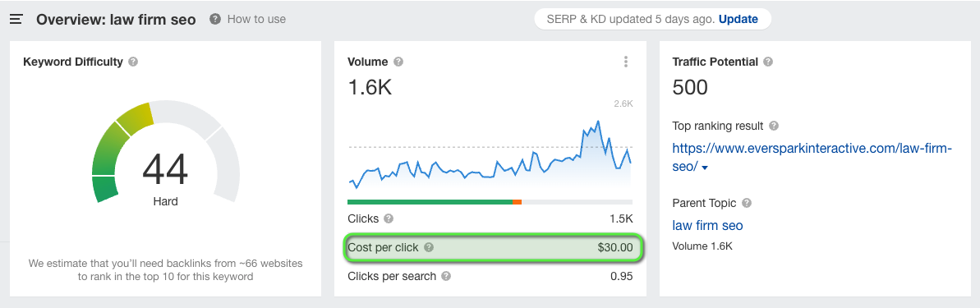Image resolution: width=980 pixels, height=308 pixels.
Task: Click the Keyword Difficulty gauge score 44
Action: click(165, 169)
